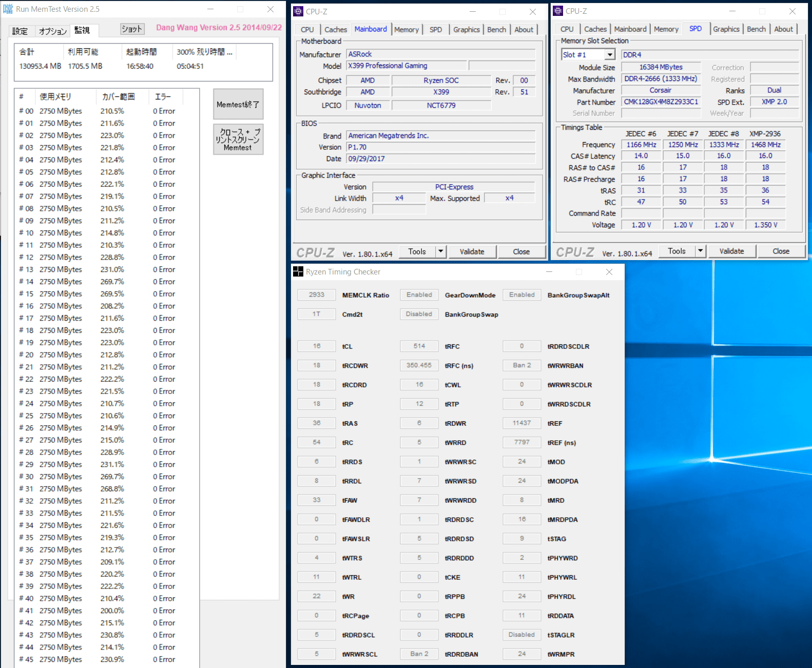812x668 pixels.
Task: Click BankGroupSwap Disabled value box
Action: click(x=419, y=314)
